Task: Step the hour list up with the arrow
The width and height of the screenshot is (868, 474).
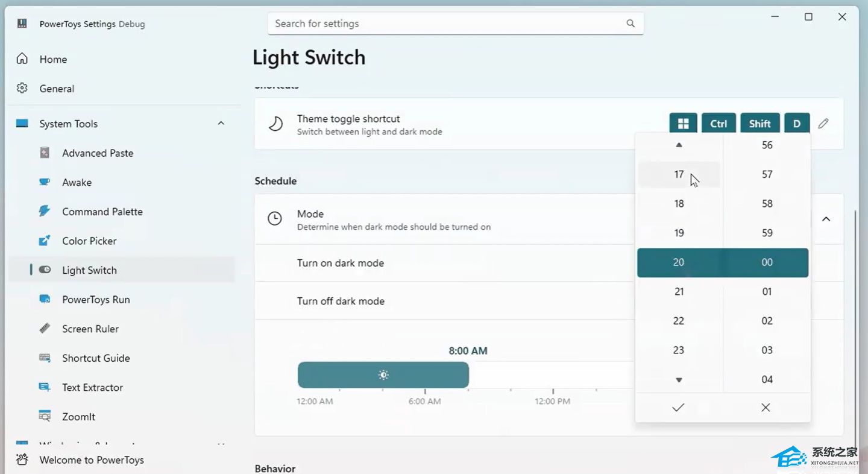Action: tap(679, 145)
